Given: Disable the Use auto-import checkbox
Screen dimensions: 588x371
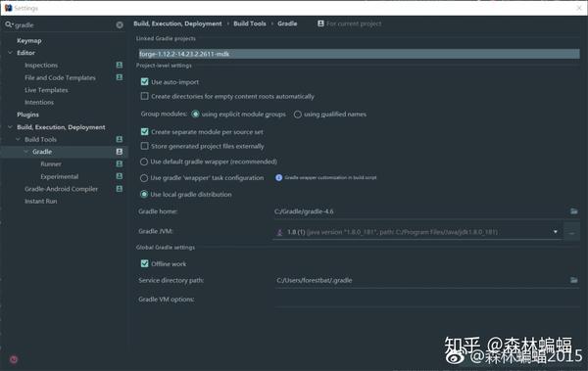Looking at the screenshot, I should 144,81.
